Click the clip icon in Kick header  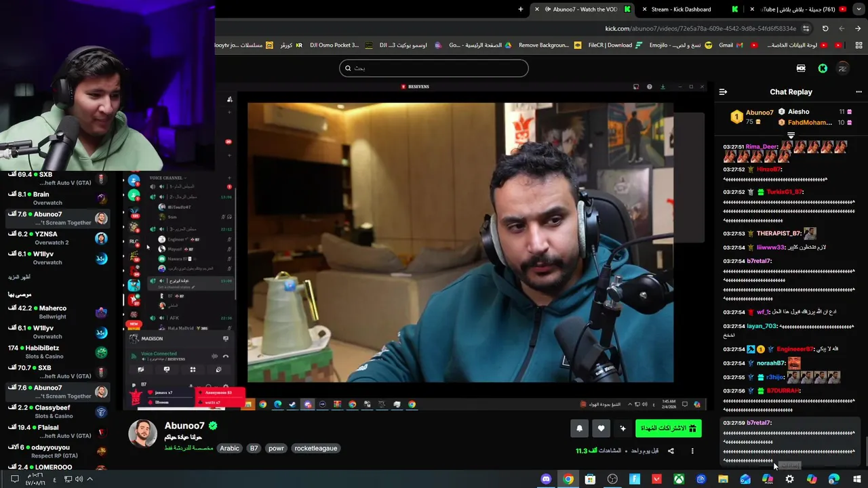click(801, 68)
